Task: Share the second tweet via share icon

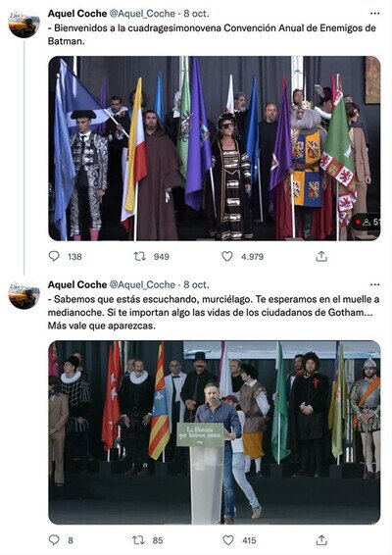Action: pos(321,540)
